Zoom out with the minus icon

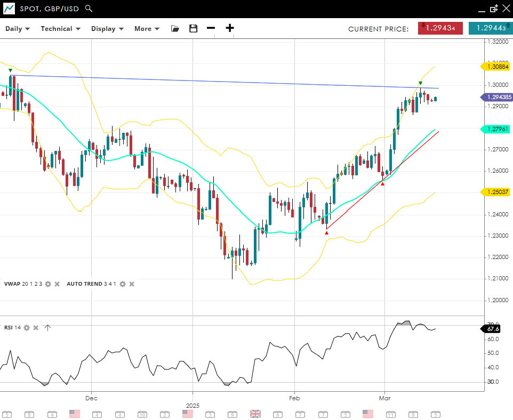coord(211,29)
